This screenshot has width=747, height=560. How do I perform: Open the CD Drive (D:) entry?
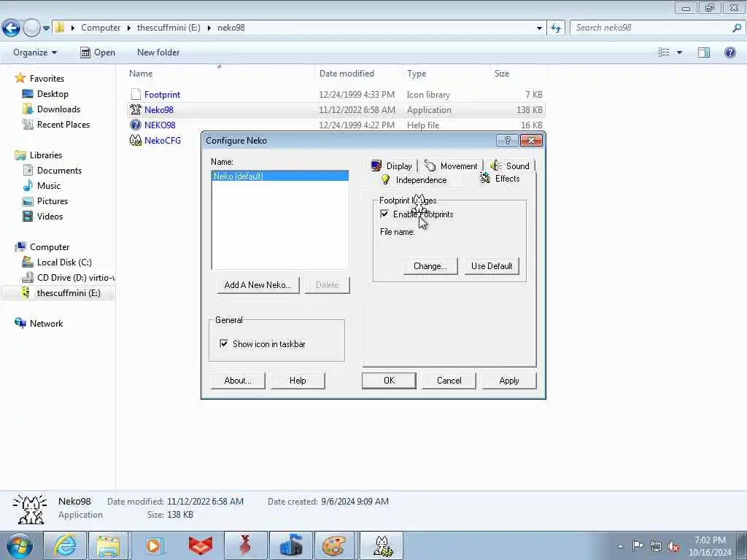click(x=68, y=278)
